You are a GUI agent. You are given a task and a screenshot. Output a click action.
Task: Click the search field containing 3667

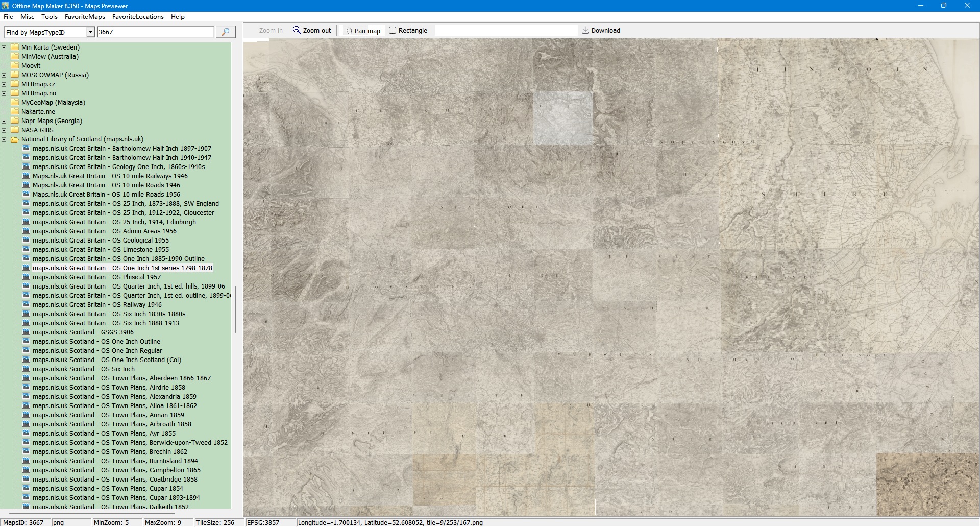(156, 32)
